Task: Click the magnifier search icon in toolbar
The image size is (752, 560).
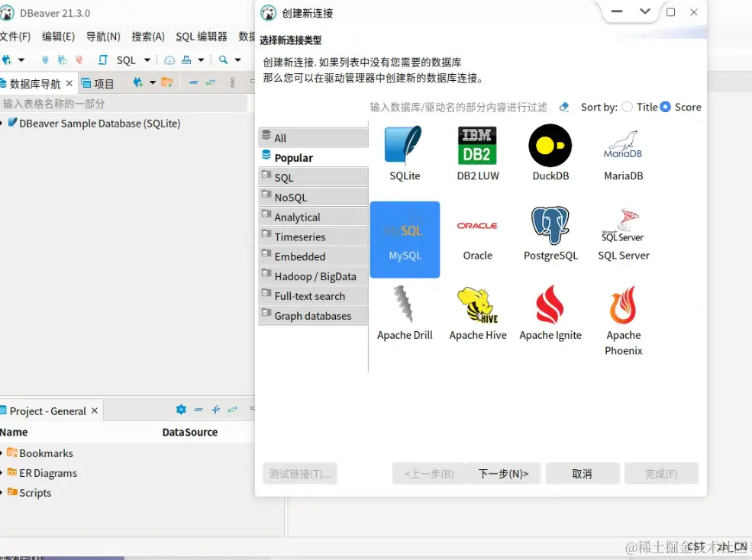Action: 224,60
